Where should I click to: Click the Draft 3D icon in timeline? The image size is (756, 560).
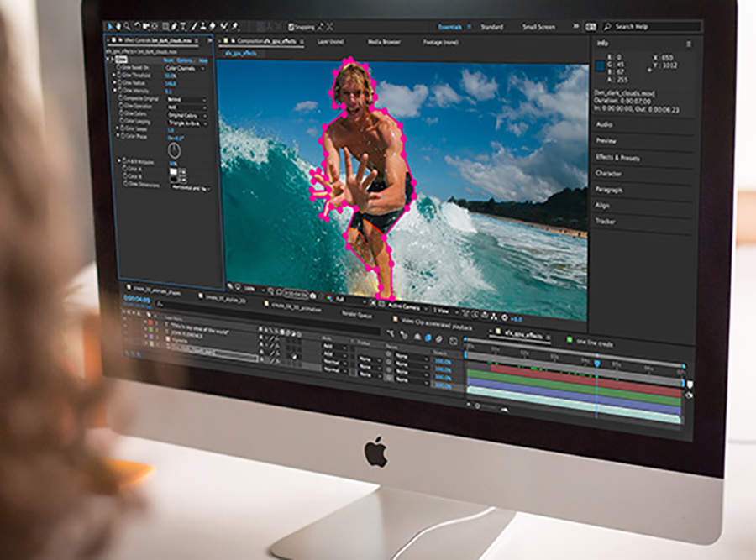pyautogui.click(x=403, y=335)
